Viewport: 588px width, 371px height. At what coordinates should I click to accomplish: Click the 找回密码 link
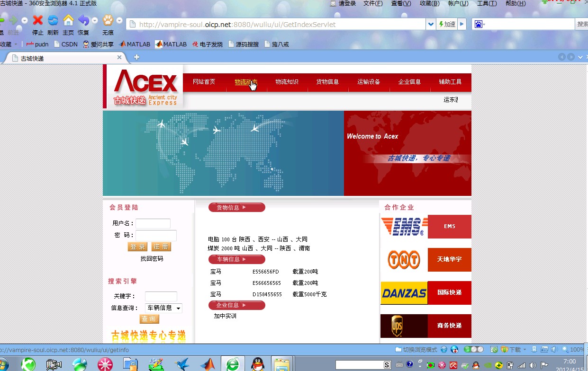pos(152,259)
